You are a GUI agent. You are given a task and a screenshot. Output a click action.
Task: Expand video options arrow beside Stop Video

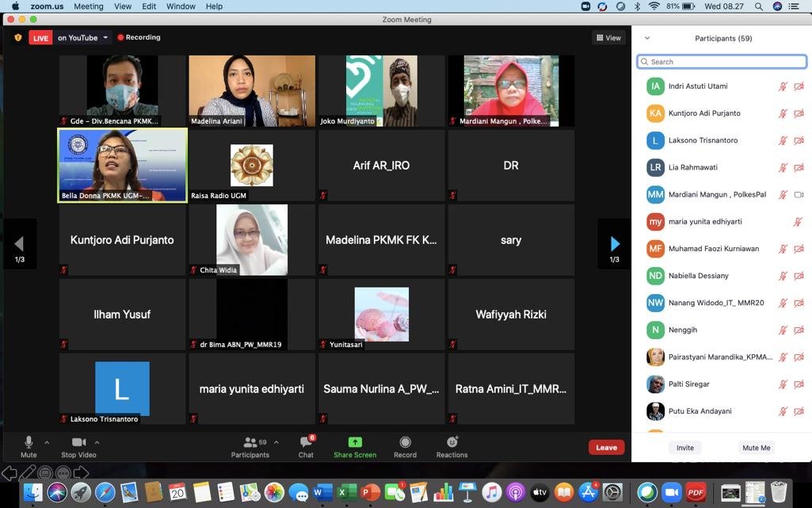coord(97,442)
